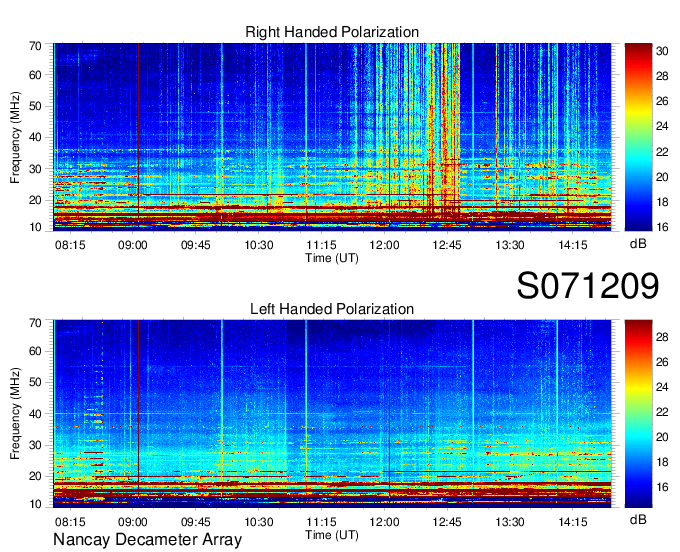
Task: Click the 13:30 time tick under Right Handed plot
Action: [x=510, y=245]
